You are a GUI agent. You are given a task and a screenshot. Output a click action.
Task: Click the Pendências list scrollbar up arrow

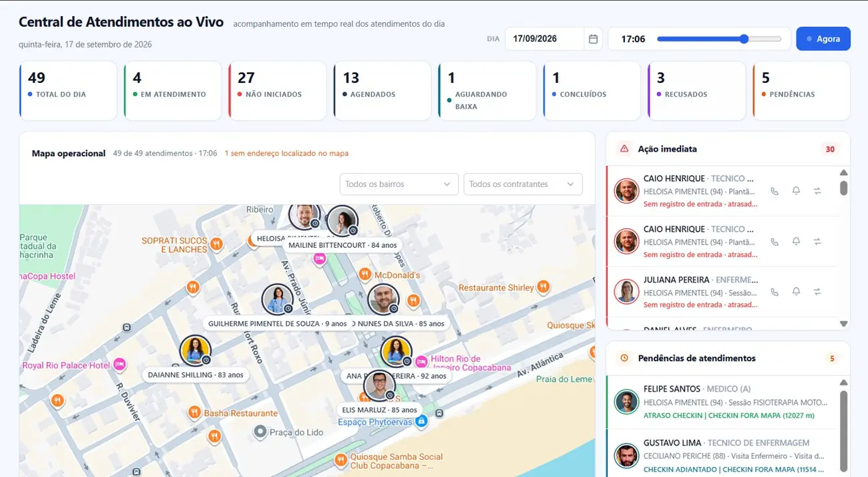844,383
